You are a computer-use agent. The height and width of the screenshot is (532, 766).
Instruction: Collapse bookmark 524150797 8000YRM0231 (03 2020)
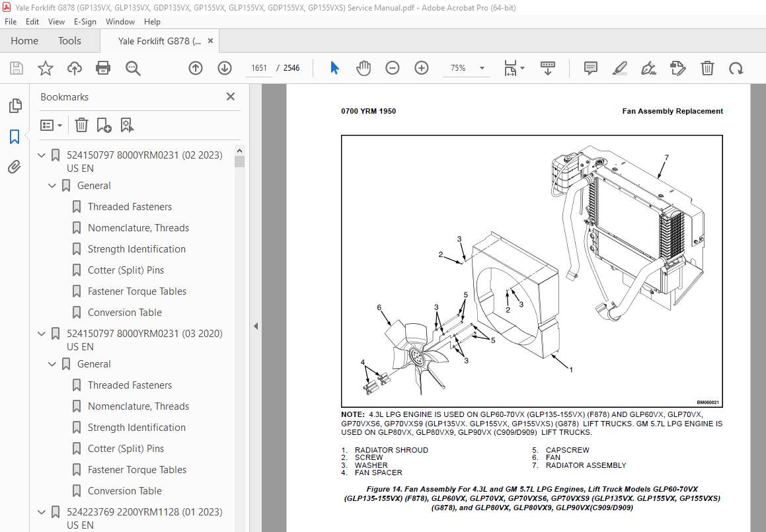pyautogui.click(x=42, y=334)
